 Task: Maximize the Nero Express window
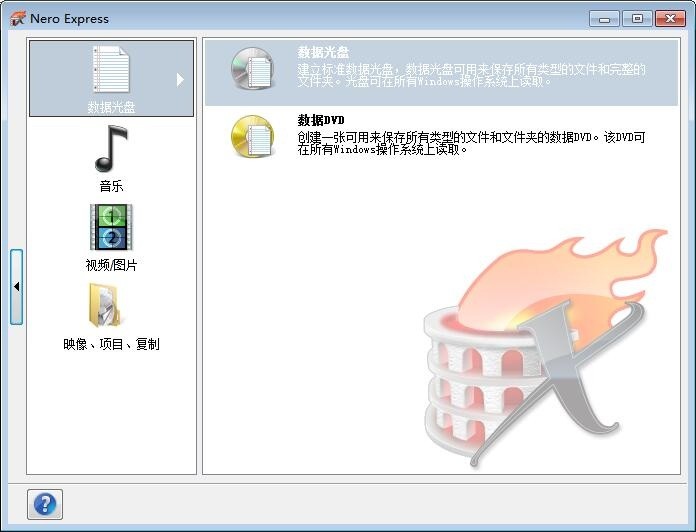637,18
